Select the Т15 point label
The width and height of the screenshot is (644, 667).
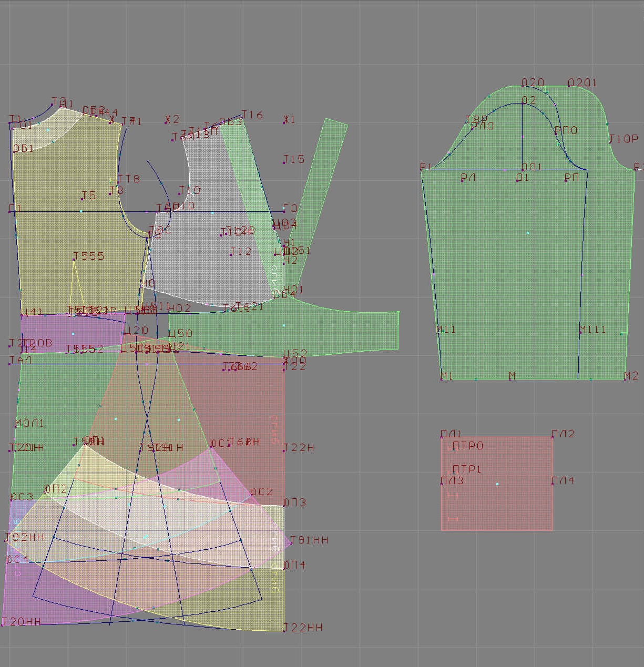pos(293,159)
